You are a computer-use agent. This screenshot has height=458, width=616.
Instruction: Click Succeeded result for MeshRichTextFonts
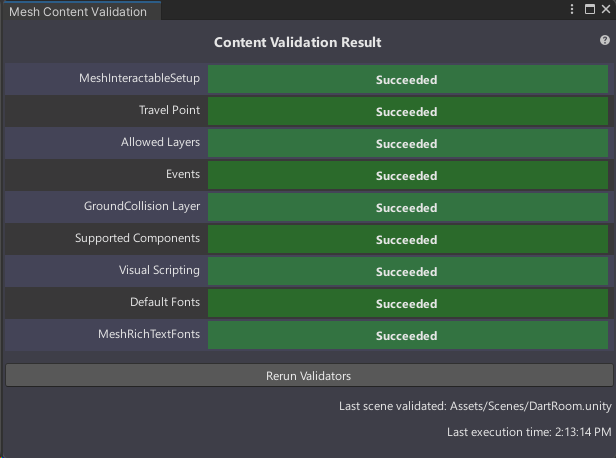tap(408, 335)
